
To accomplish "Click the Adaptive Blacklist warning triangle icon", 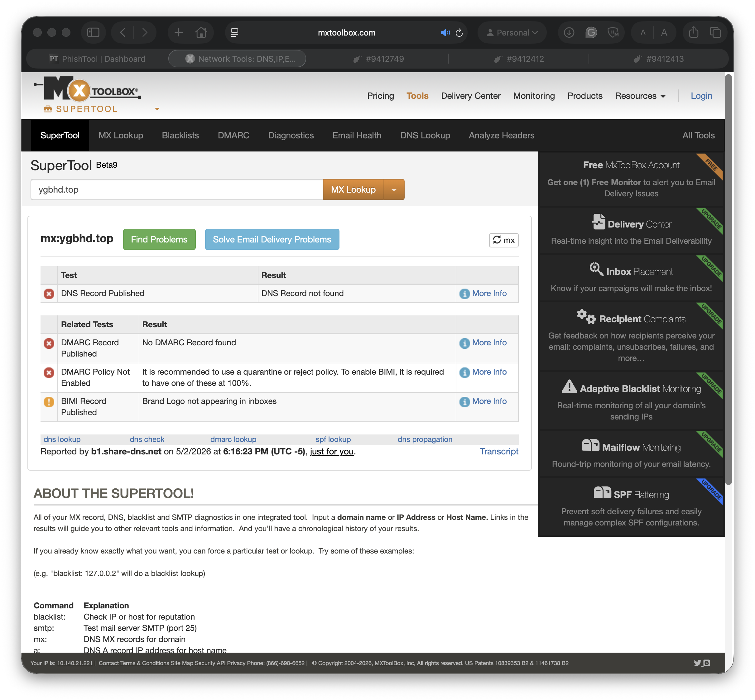I will (569, 386).
